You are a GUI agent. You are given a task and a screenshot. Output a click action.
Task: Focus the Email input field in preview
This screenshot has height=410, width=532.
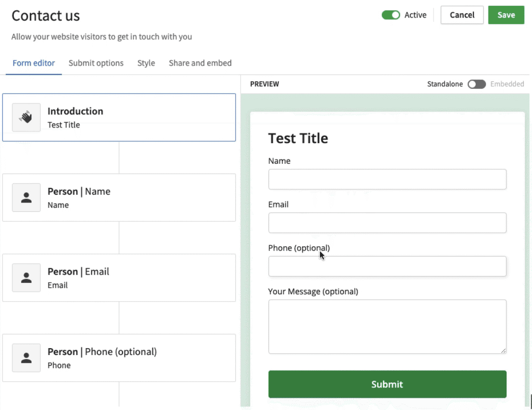tap(387, 223)
